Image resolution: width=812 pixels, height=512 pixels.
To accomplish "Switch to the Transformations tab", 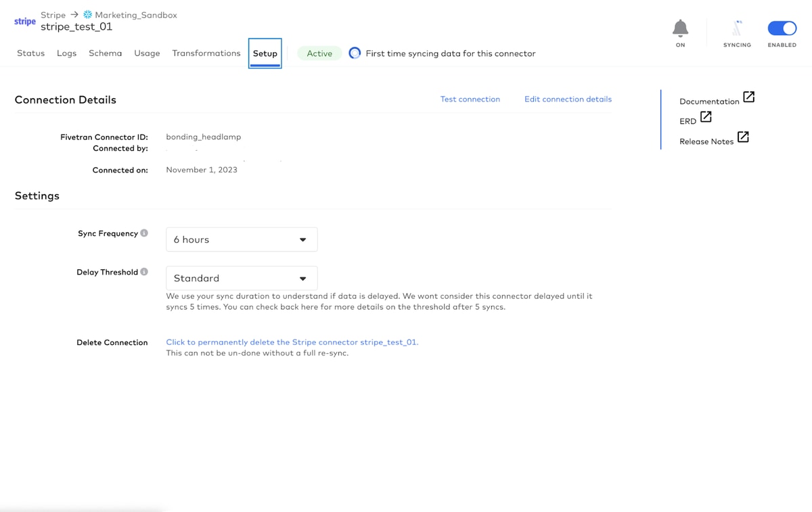I will coord(206,53).
